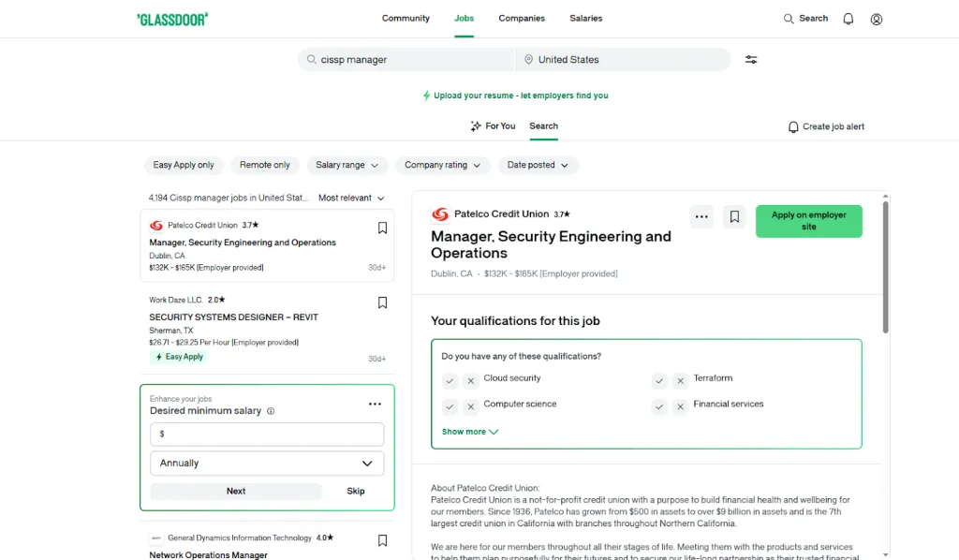
Task: Click job detail panel vertical scrollbar
Action: coord(885,267)
